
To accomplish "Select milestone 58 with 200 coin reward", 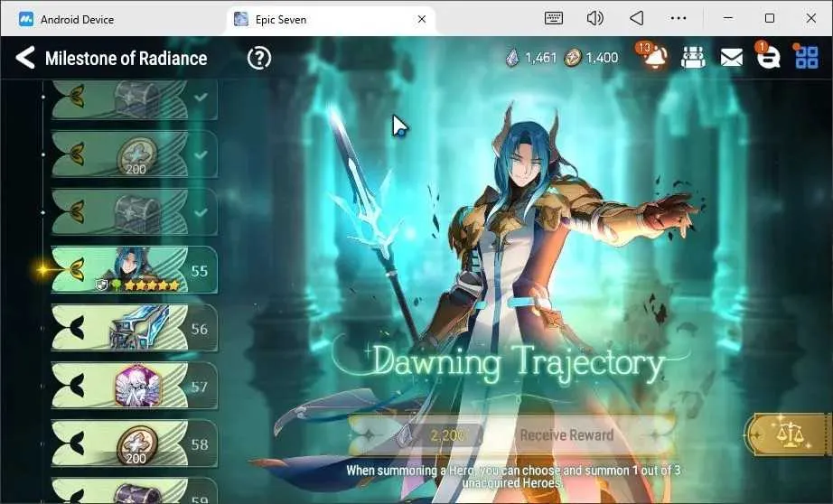I will [135, 443].
